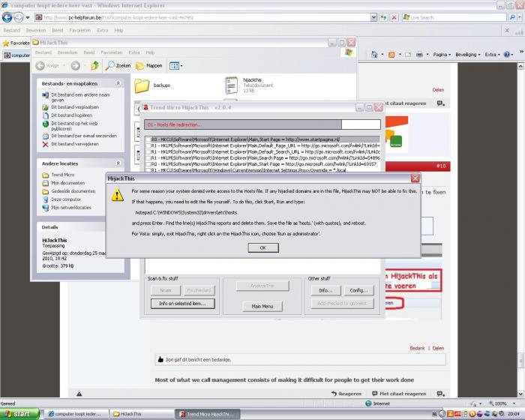Click the Start button on the taskbar
Viewport: 525px width, 420px height.
pos(19,414)
